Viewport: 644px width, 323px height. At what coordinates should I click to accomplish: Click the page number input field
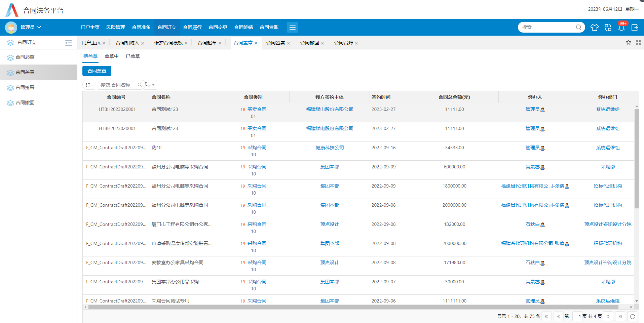pos(577,316)
